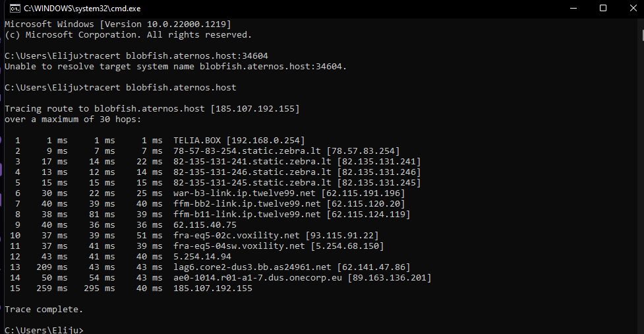Open the cmd.exe system menu icon

[15, 8]
